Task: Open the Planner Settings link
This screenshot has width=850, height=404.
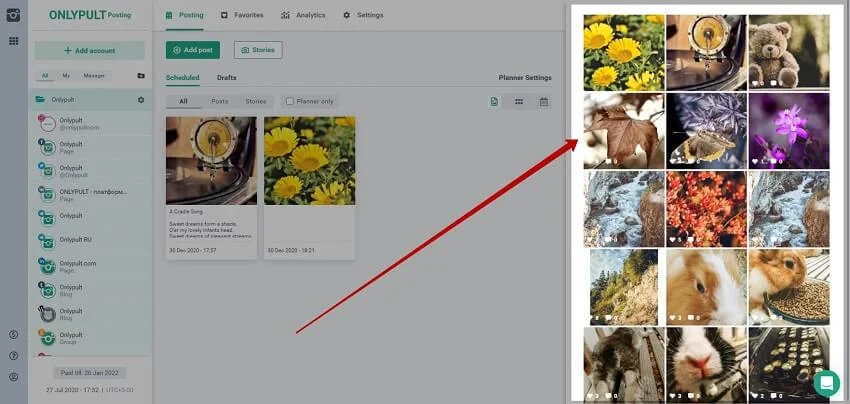Action: pyautogui.click(x=525, y=78)
